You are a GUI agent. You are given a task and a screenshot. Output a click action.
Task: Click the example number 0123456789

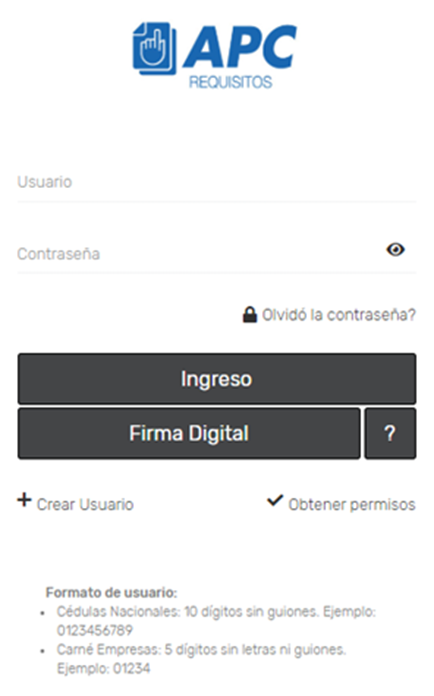tap(95, 630)
